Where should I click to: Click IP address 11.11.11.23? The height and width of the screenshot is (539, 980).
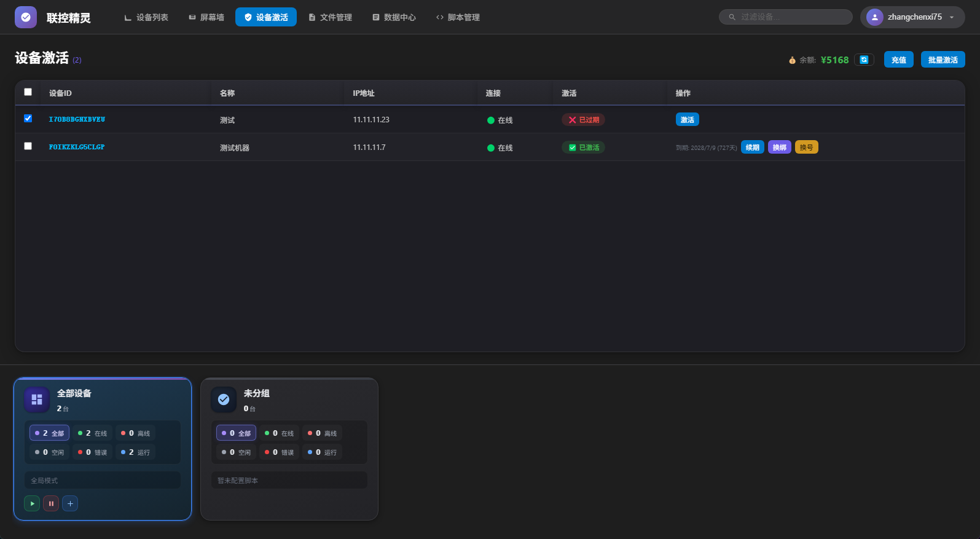(x=371, y=120)
